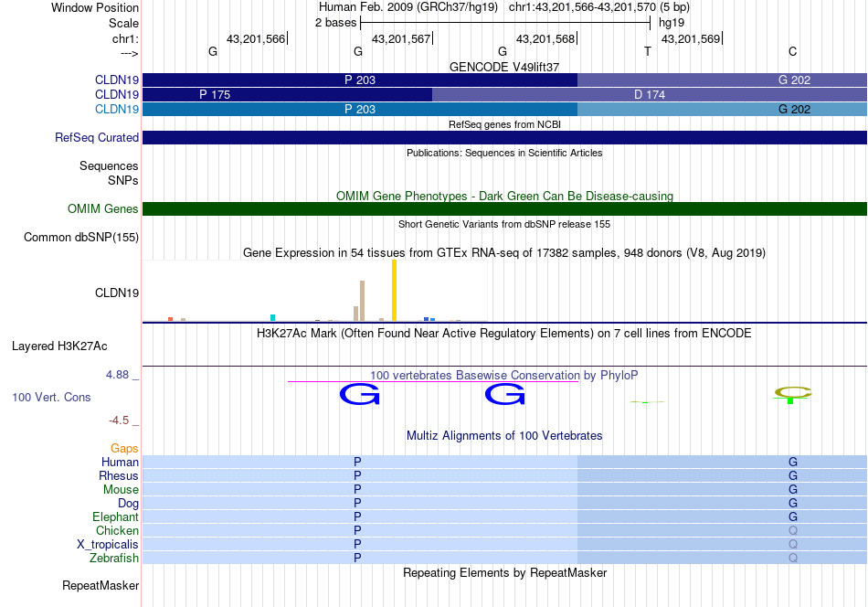Open OMIM Genes track label
This screenshot has height=607, width=868.
pos(103,208)
